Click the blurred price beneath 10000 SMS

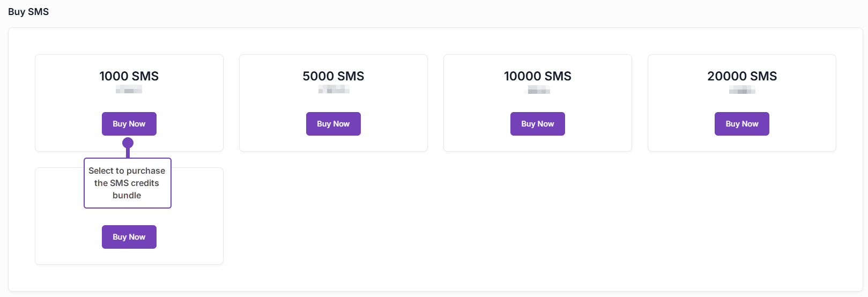point(538,90)
